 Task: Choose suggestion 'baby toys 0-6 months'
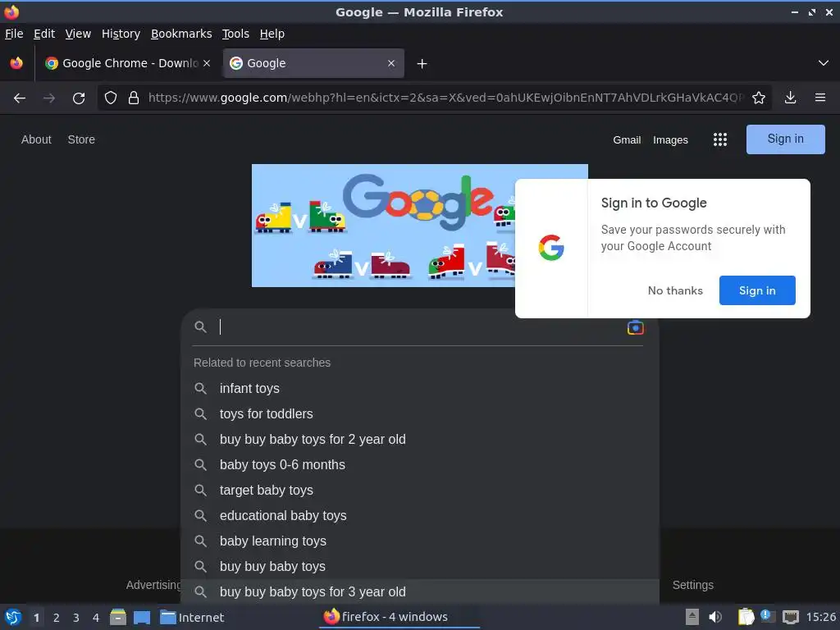point(420,464)
